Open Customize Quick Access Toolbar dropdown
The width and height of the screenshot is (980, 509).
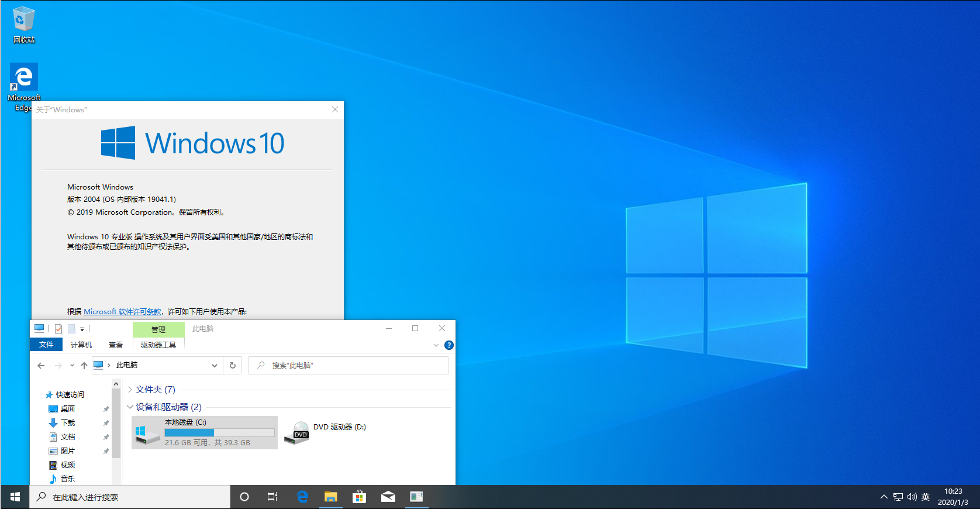coord(82,329)
